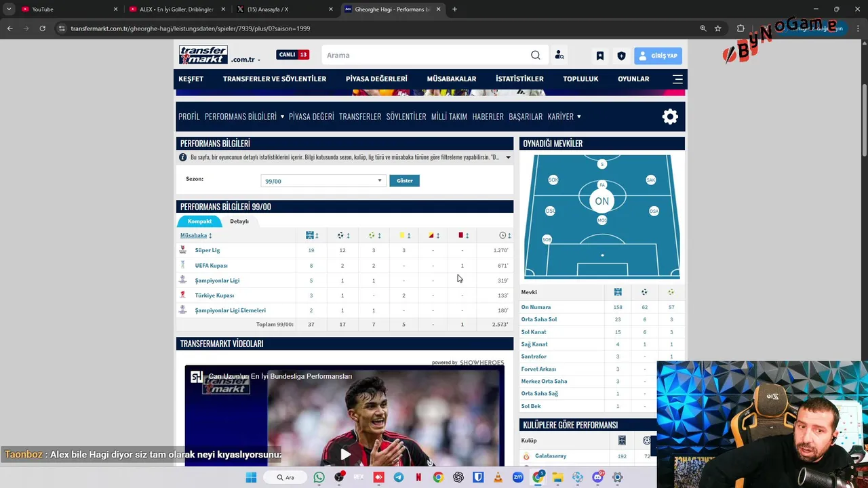Click the shield icon in header
Screen dimensions: 868x488
tap(621, 56)
